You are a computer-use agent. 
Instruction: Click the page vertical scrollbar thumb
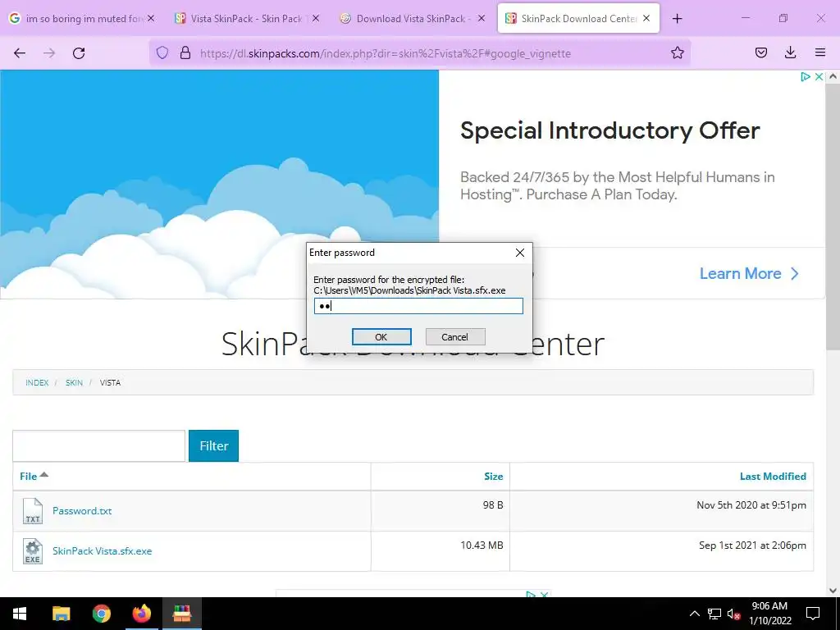point(833,217)
